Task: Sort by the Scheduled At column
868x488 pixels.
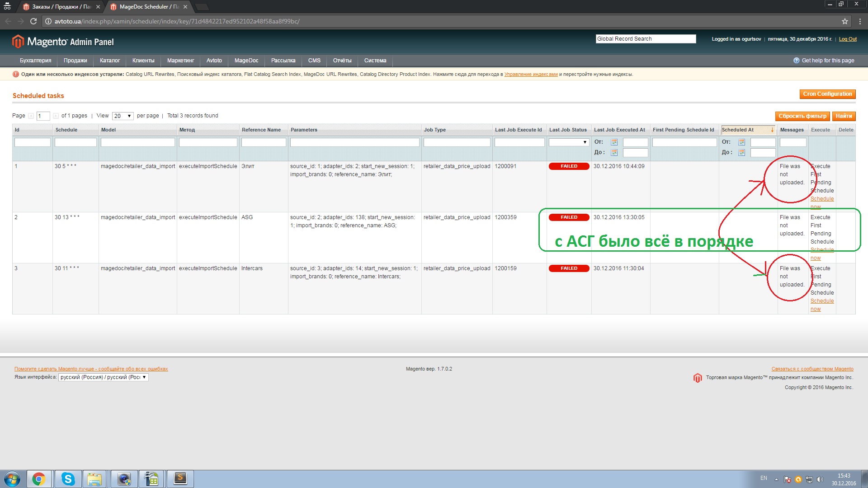Action: [x=748, y=130]
